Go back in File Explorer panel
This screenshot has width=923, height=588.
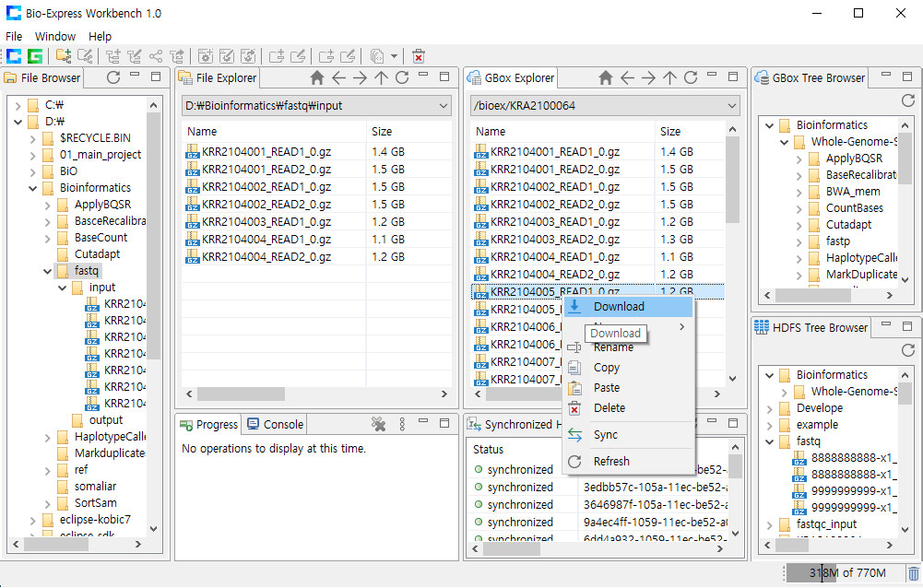coord(338,77)
